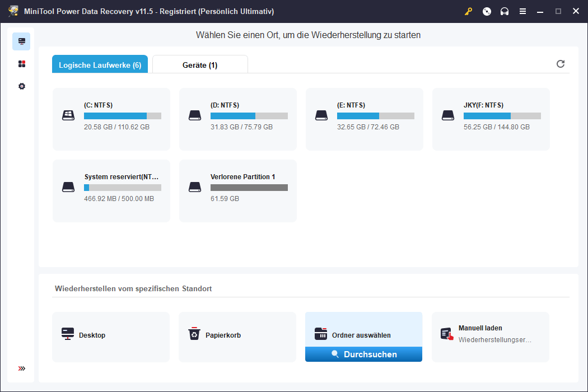This screenshot has width=588, height=392.
Task: Click the 32.65 GB / 72.46 GB text
Action: (x=368, y=127)
